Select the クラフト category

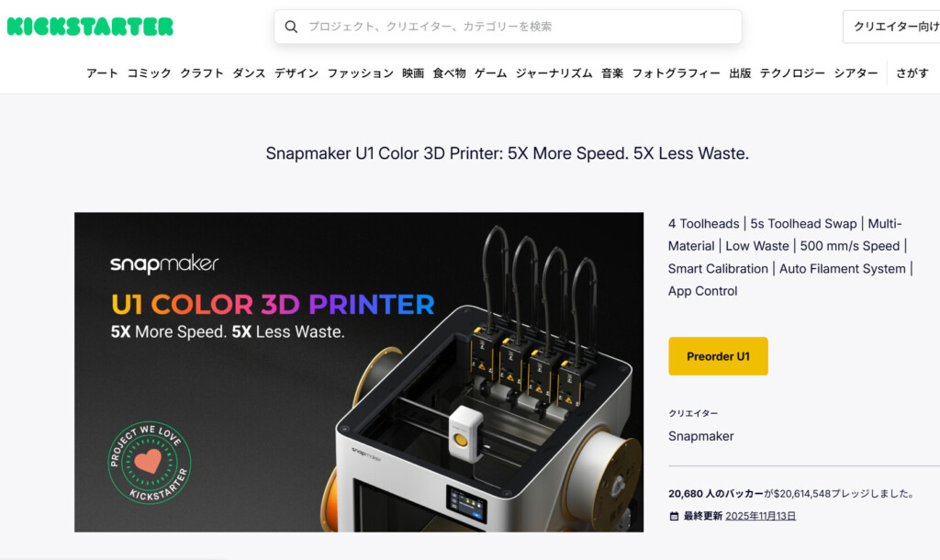[x=202, y=73]
